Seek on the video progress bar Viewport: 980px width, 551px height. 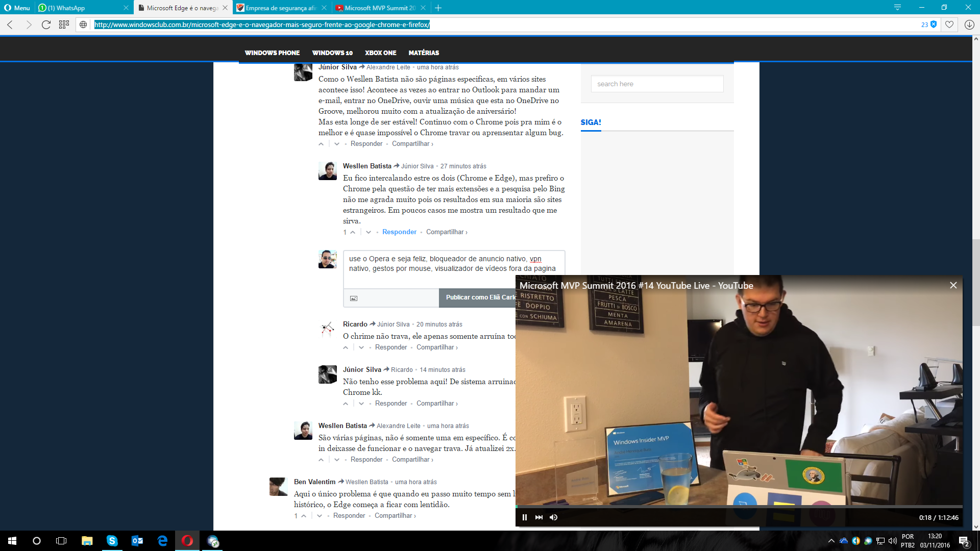coord(739,507)
